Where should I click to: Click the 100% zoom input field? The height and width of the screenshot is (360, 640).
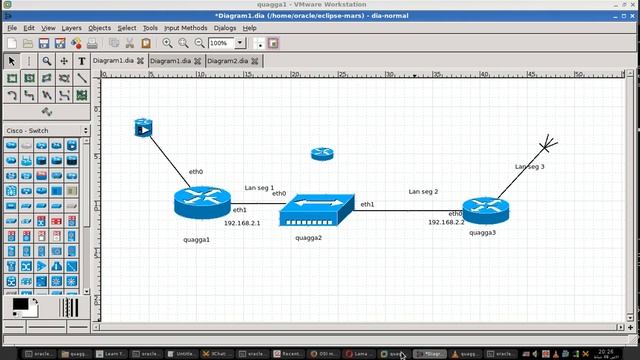pos(221,43)
